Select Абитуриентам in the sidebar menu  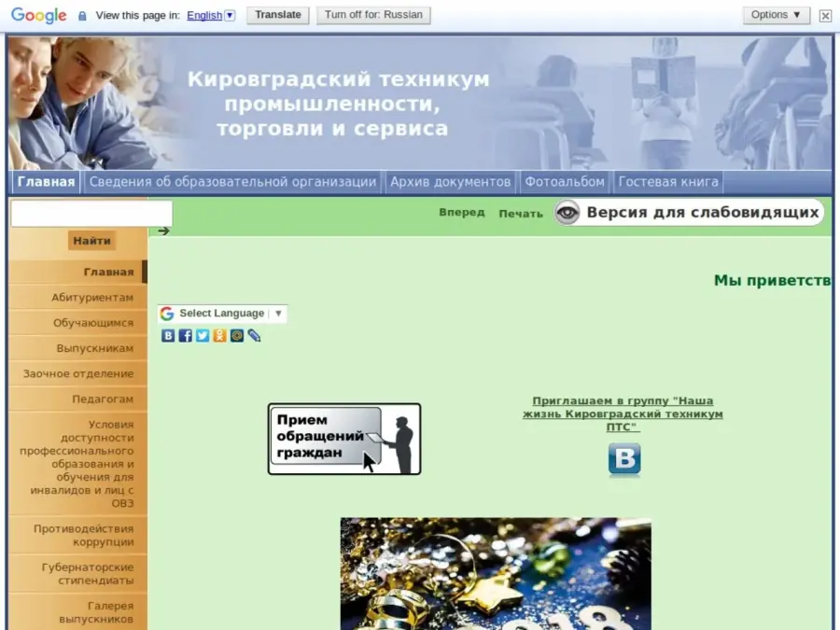point(91,298)
